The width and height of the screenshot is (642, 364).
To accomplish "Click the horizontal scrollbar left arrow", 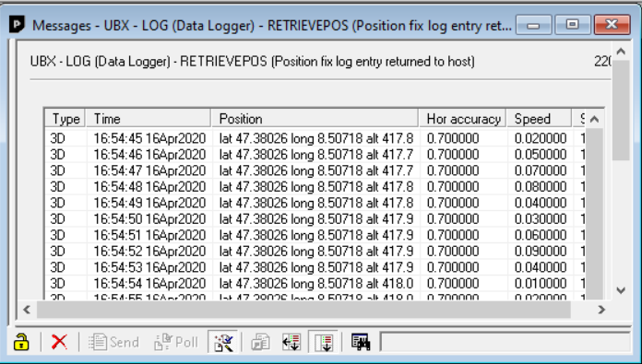I will [x=27, y=310].
